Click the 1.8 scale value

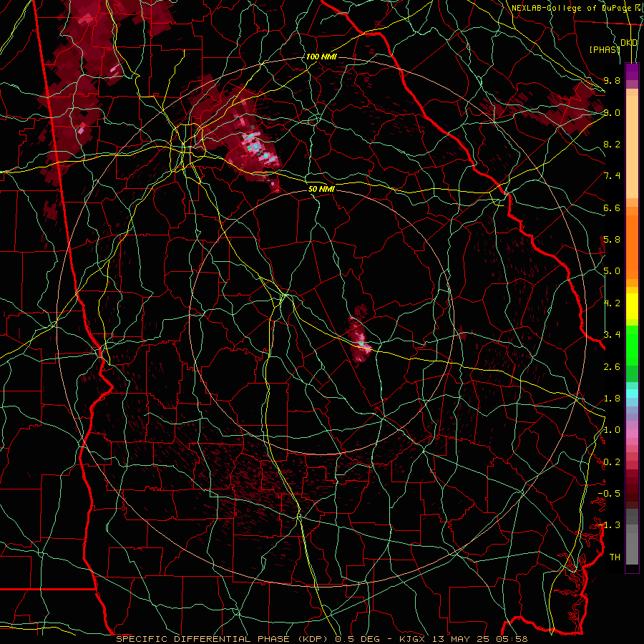[x=612, y=399]
